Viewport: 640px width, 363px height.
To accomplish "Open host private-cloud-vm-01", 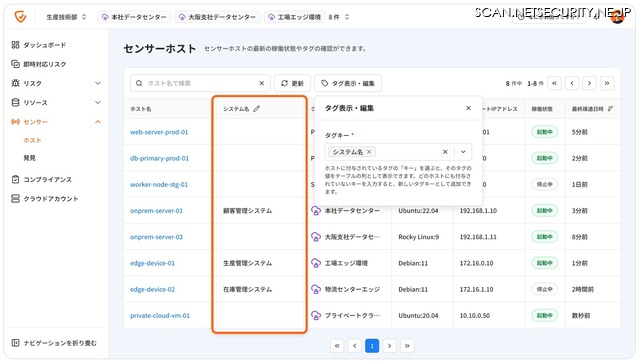I will tap(160, 316).
